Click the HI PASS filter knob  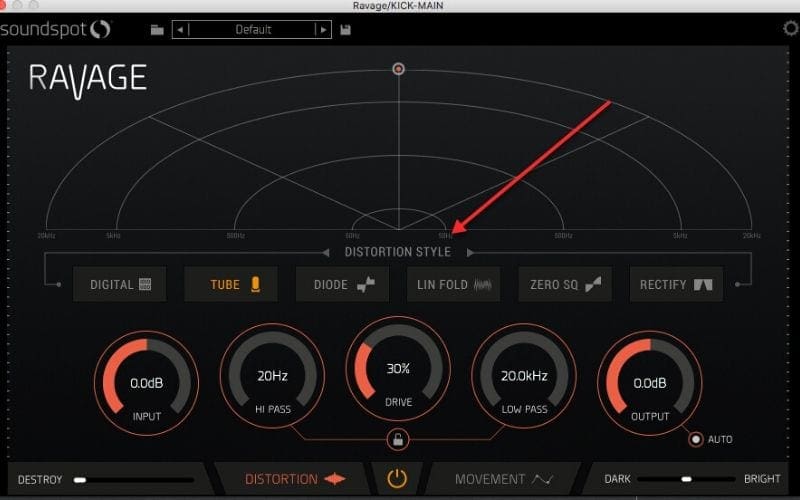(x=272, y=376)
